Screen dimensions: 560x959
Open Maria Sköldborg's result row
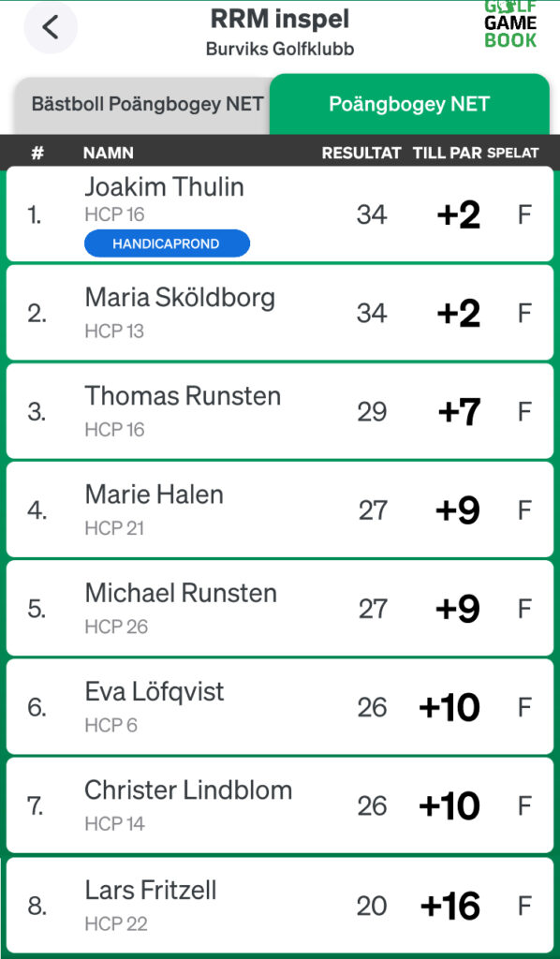tap(280, 313)
